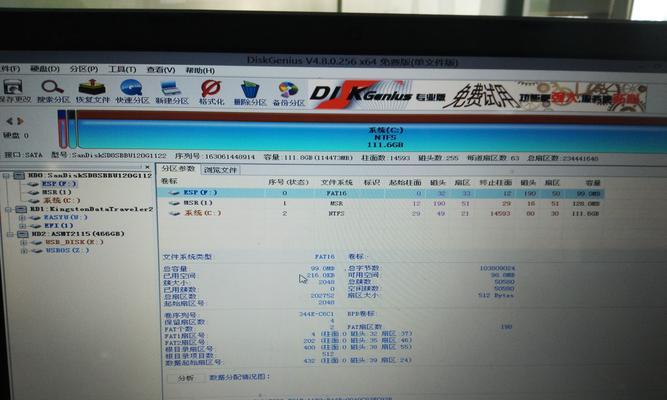Select EFI(1) in the disk tree
This screenshot has width=667, height=400.
pos(59,226)
